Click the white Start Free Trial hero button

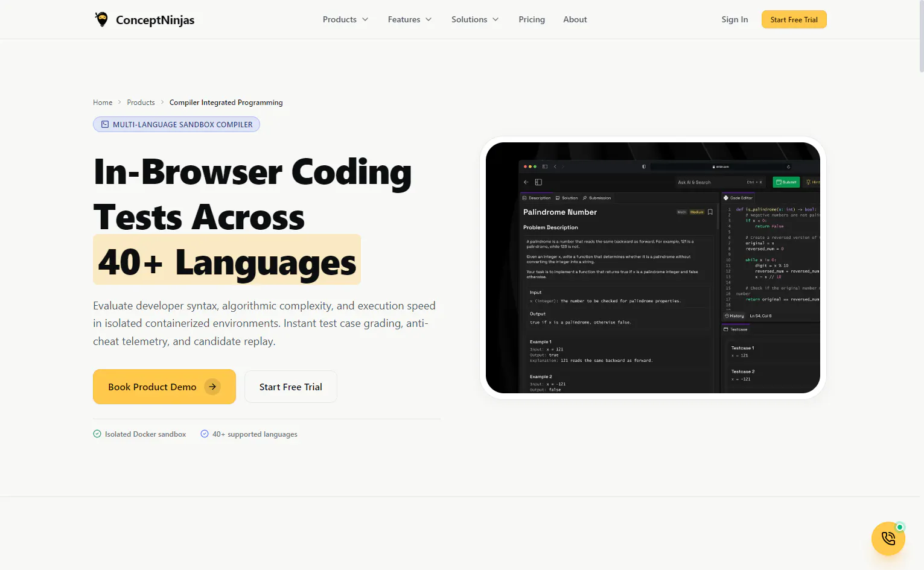(x=291, y=387)
